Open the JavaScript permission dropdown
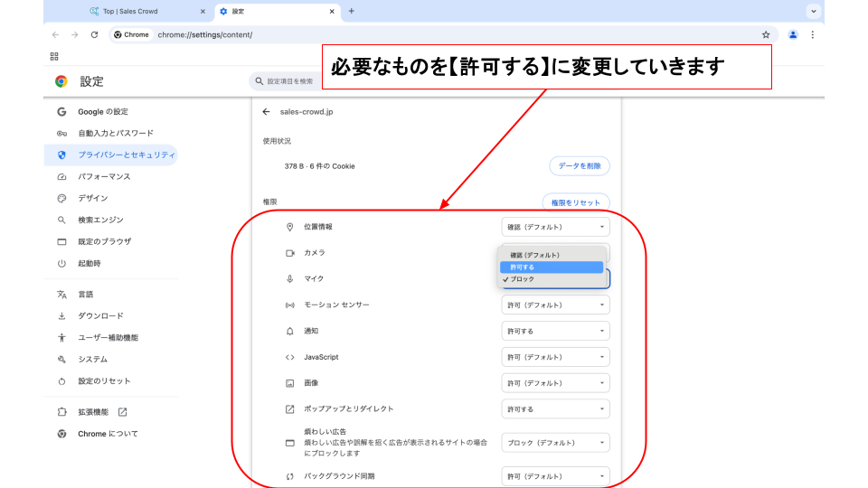The height and width of the screenshot is (488, 868). pos(555,357)
